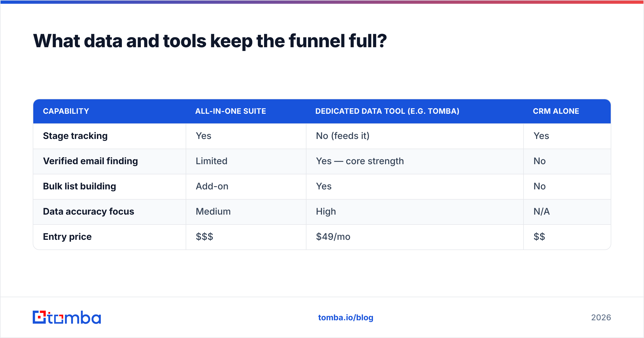Select the Data accuracy focus row label
The image size is (644, 338).
[x=89, y=211]
